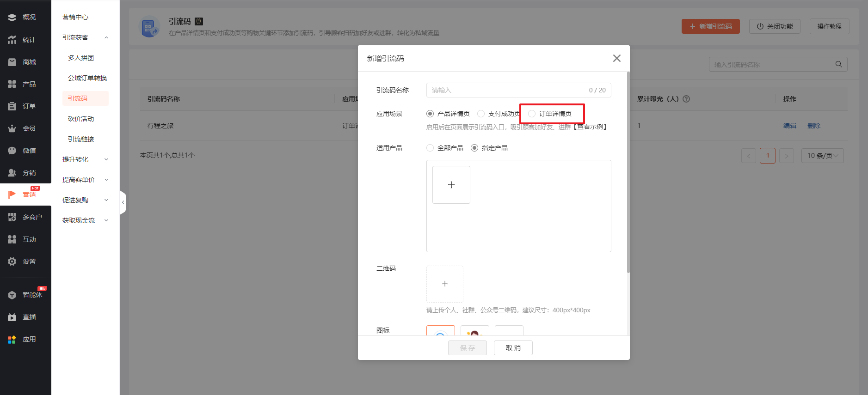Click the 查看示例 link
The height and width of the screenshot is (395, 868).
(x=590, y=127)
